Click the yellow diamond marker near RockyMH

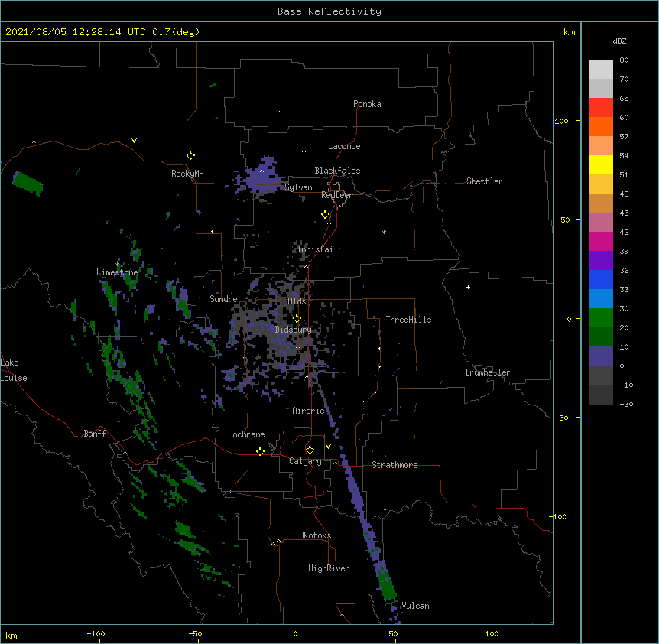(190, 156)
